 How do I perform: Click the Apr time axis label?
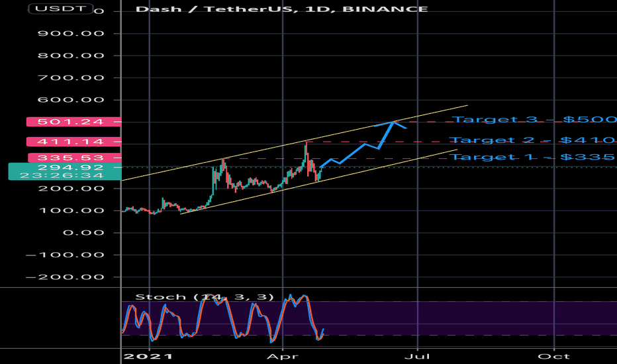click(283, 357)
